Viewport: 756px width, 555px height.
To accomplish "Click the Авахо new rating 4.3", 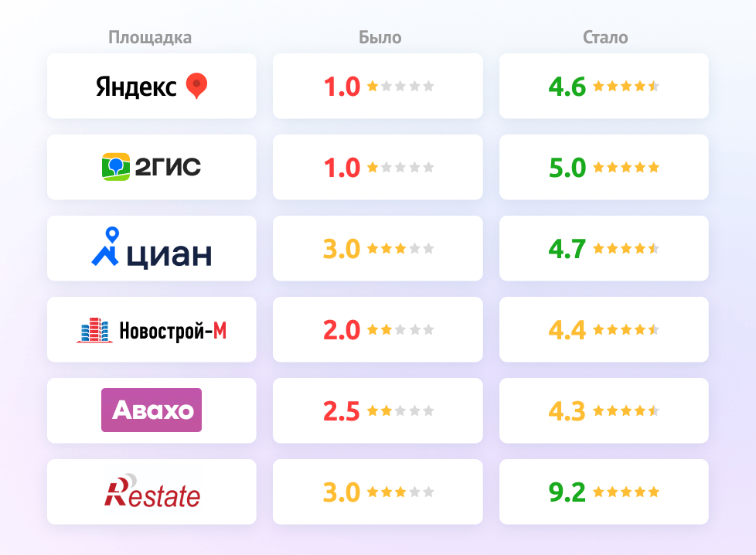I will (567, 411).
